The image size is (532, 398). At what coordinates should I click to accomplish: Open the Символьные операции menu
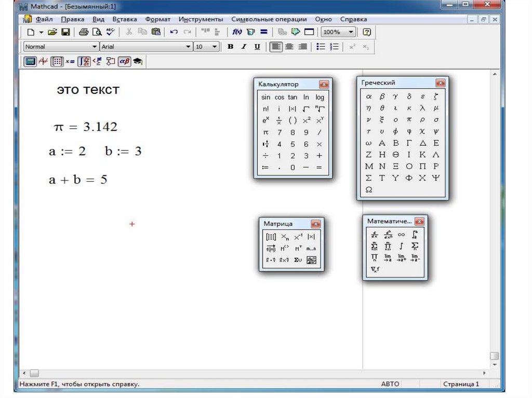pyautogui.click(x=269, y=19)
